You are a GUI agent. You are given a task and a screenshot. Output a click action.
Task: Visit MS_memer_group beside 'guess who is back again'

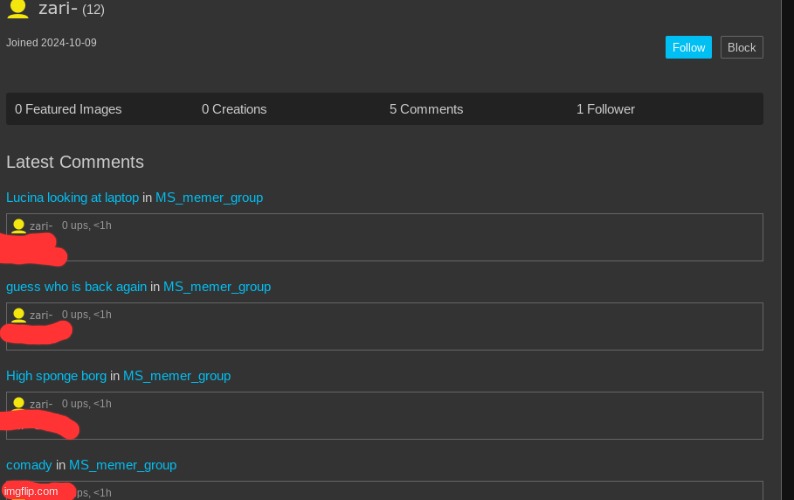tap(217, 286)
